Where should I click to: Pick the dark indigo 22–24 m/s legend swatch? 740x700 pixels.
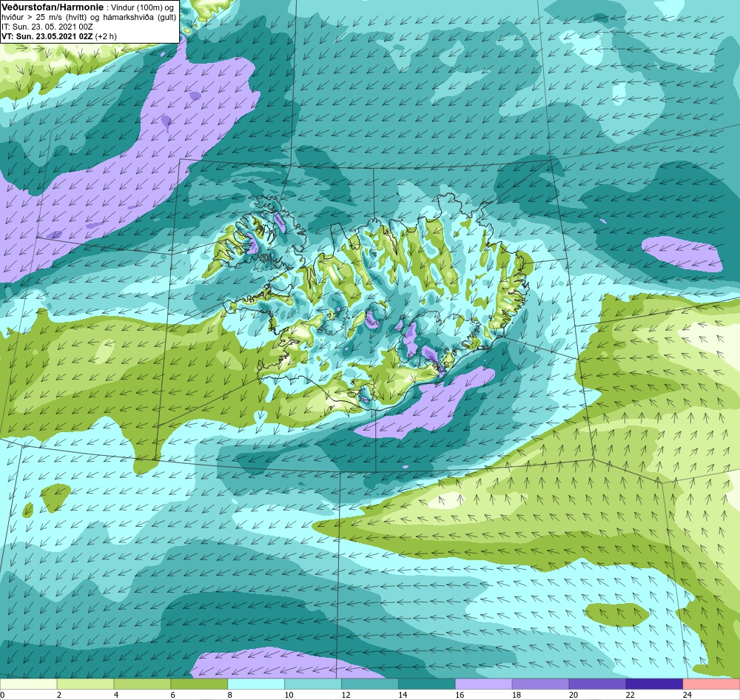point(654,684)
